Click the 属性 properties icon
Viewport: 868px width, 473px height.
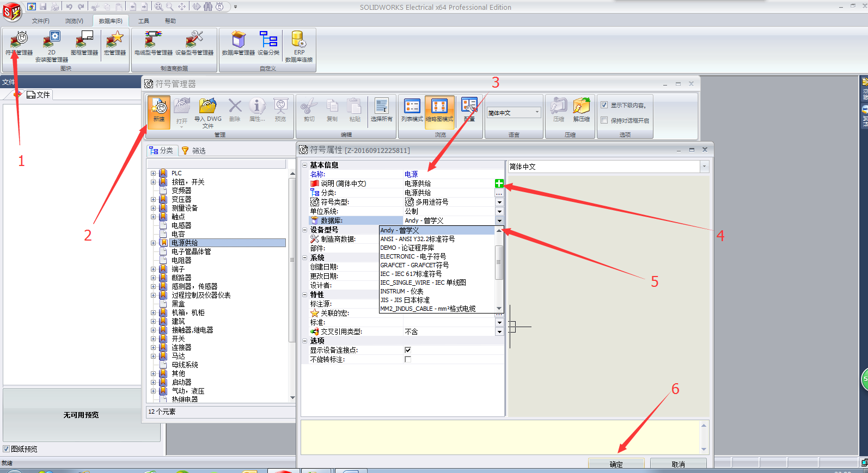(257, 110)
